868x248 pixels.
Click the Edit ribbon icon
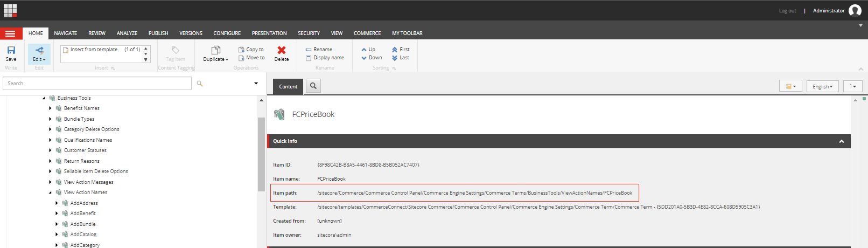point(39,50)
